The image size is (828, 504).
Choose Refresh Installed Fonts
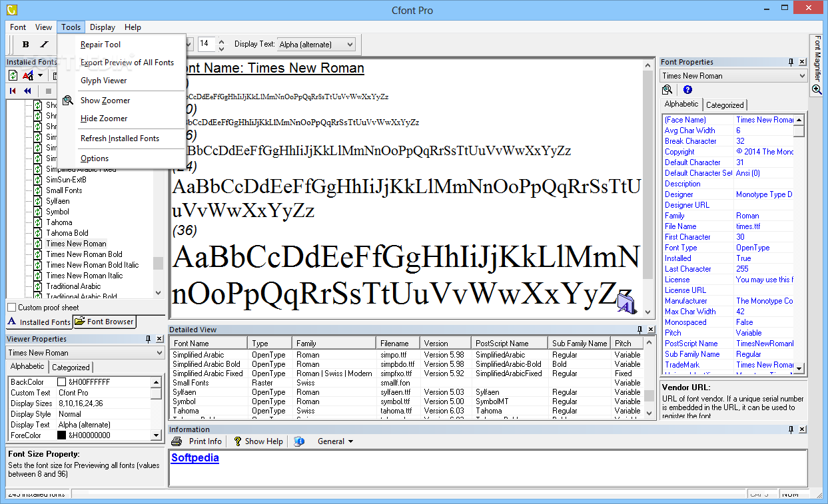121,138
